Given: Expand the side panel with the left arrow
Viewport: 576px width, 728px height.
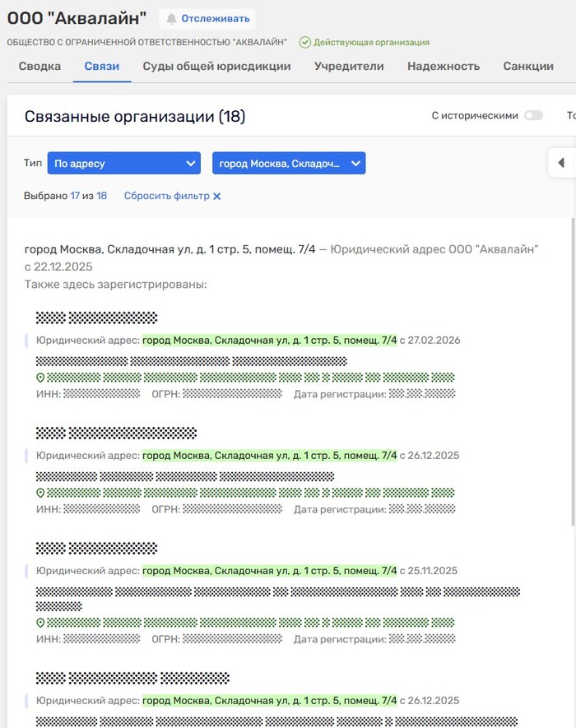Looking at the screenshot, I should click(561, 163).
